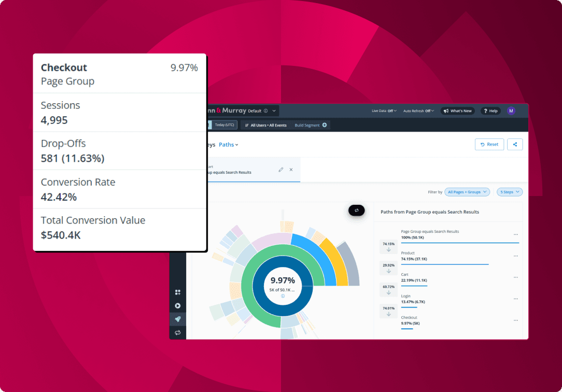Open the play icon in the sidebar

click(178, 306)
